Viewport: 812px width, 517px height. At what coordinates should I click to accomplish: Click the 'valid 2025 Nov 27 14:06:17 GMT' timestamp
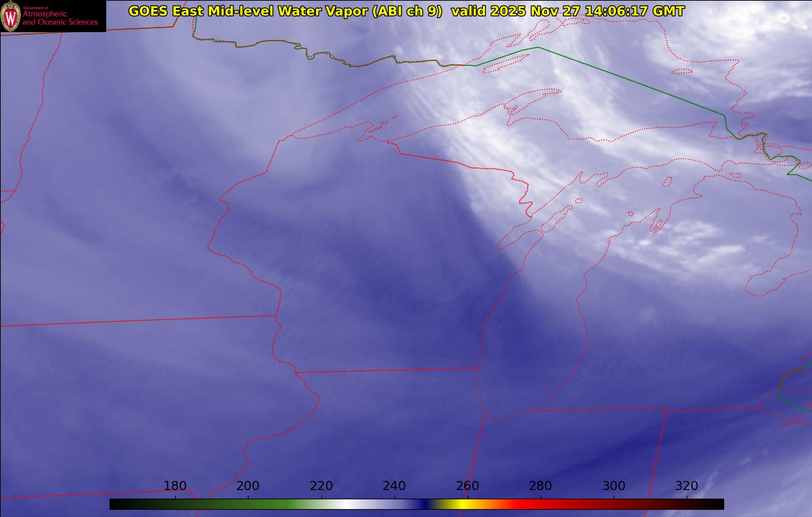coord(568,11)
